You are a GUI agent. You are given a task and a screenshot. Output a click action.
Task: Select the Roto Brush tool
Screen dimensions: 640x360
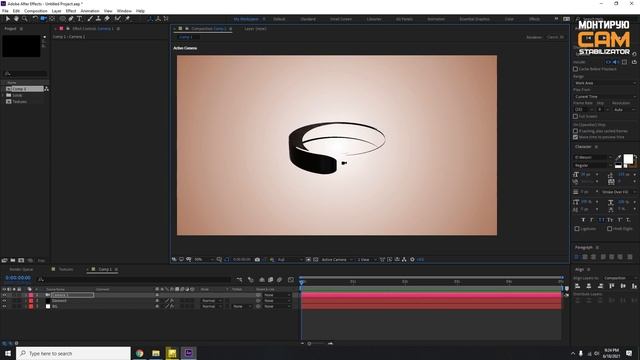click(118, 19)
